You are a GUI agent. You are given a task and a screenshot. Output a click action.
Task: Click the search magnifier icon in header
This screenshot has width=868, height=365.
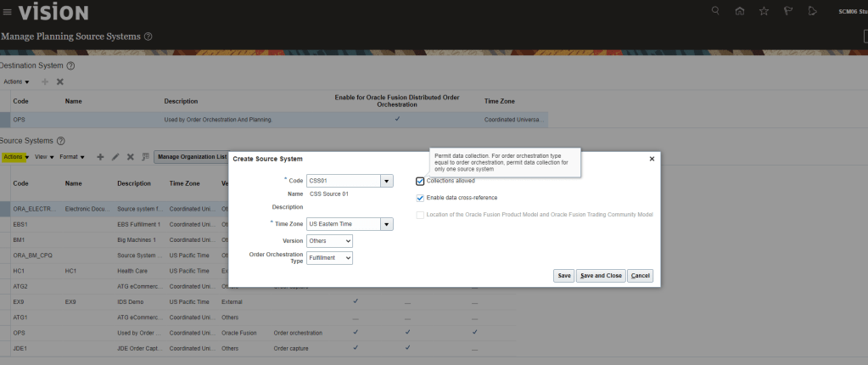pyautogui.click(x=715, y=11)
